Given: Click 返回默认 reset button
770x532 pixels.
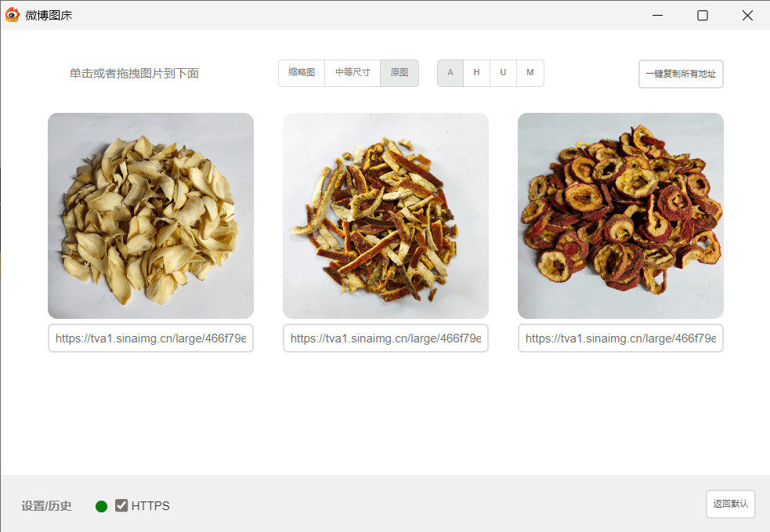Looking at the screenshot, I should 731,504.
